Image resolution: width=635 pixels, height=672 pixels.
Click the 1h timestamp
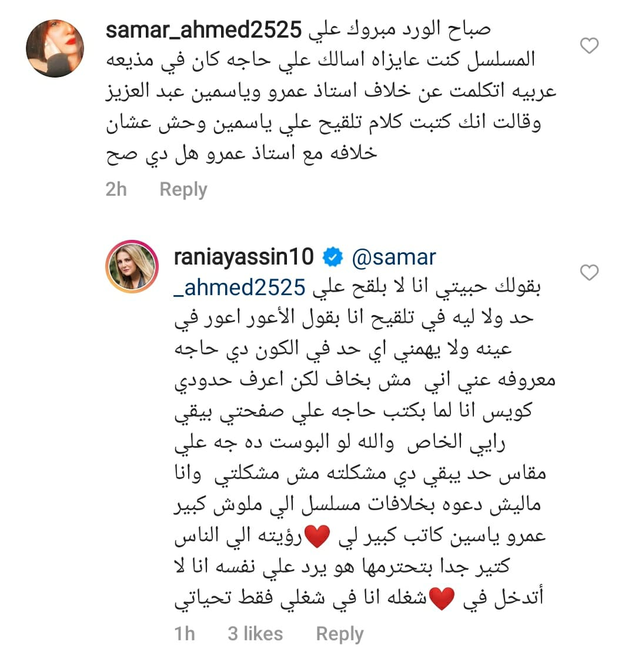(x=185, y=633)
